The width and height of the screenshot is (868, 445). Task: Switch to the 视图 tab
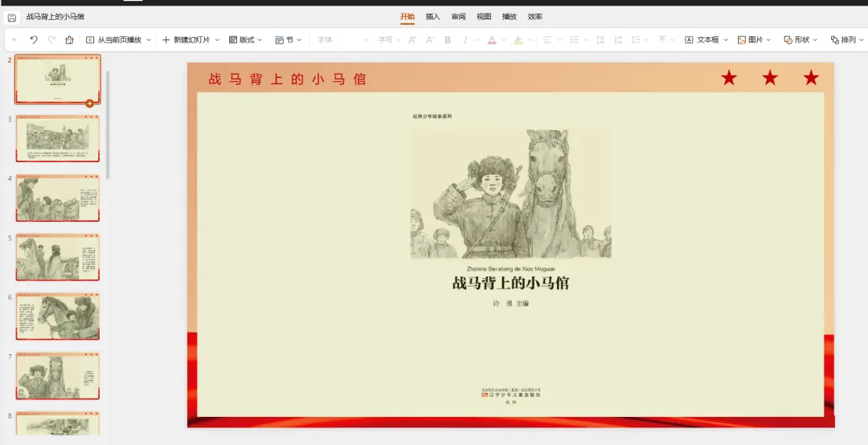[x=484, y=17]
